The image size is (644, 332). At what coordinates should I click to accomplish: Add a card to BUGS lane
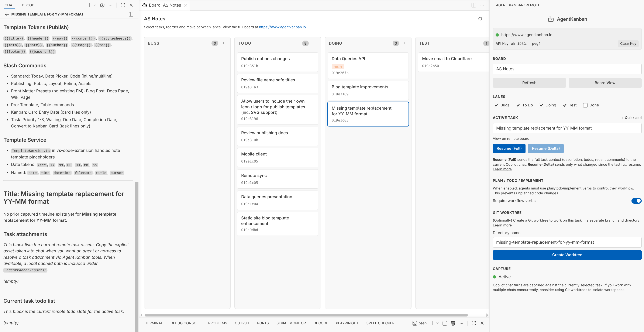[x=223, y=43]
